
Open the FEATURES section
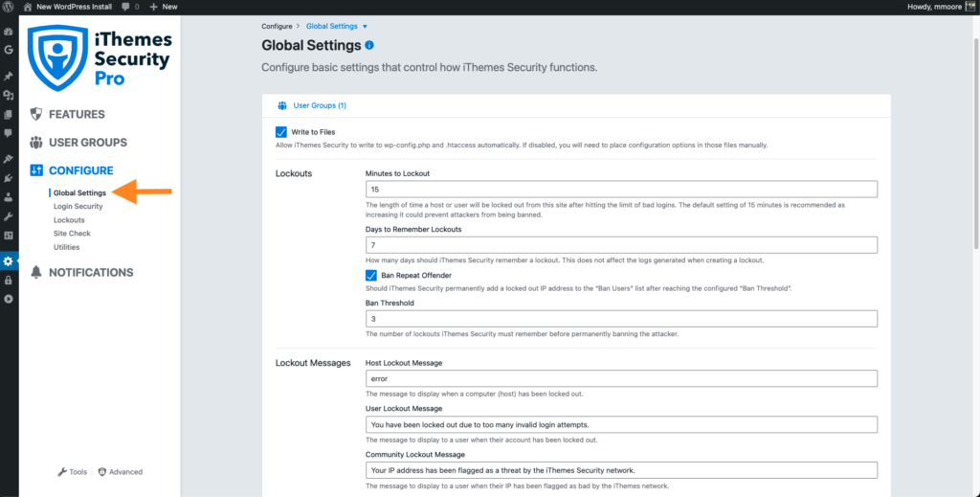pos(77,114)
